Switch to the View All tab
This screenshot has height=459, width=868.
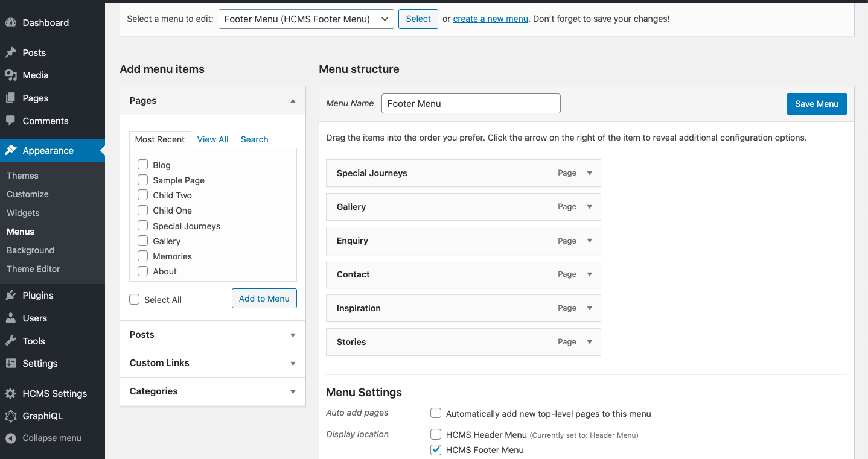(x=212, y=139)
